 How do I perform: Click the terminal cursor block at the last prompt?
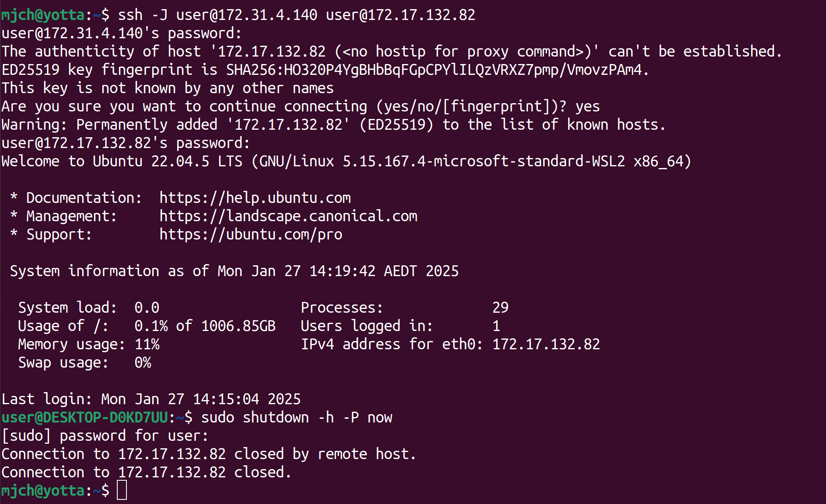(x=122, y=490)
